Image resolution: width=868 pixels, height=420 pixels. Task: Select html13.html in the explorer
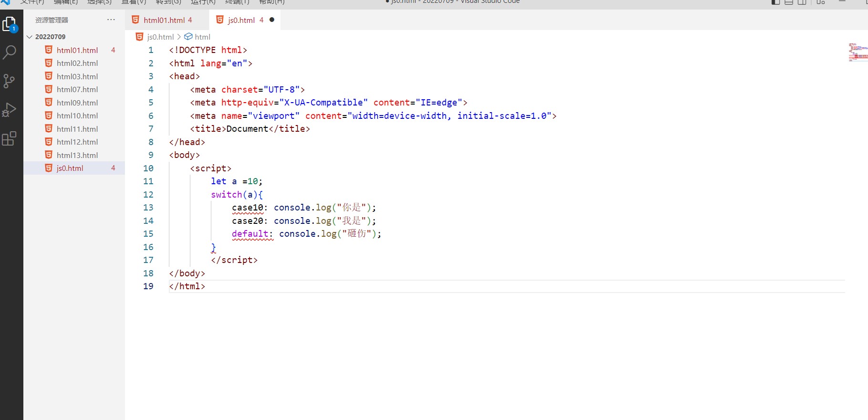click(74, 155)
